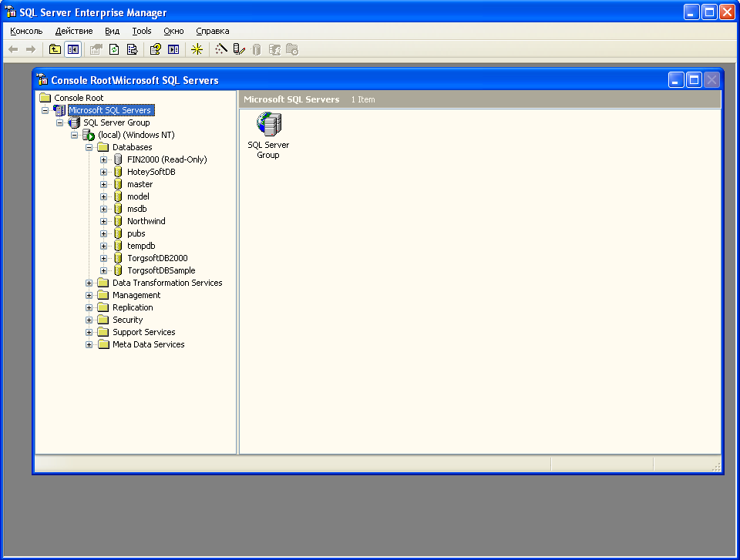The image size is (740, 560).
Task: Expand the Northwind database node
Action: click(103, 221)
